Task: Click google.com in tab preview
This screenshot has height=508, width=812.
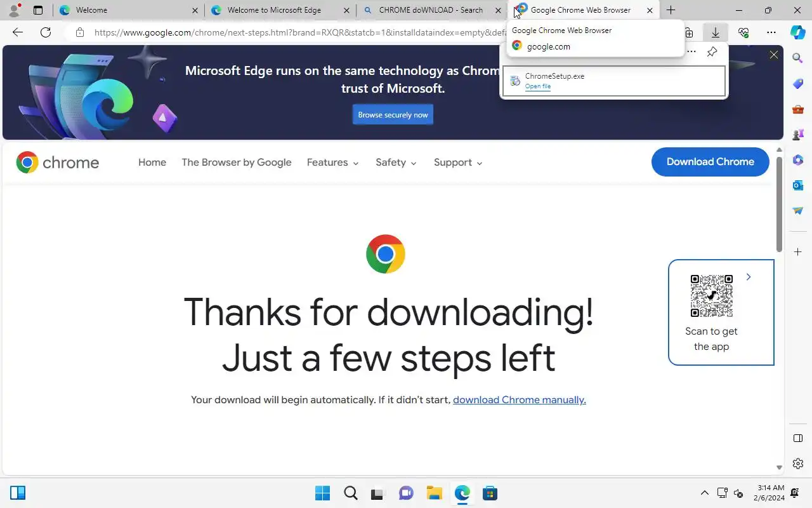Action: (x=549, y=46)
